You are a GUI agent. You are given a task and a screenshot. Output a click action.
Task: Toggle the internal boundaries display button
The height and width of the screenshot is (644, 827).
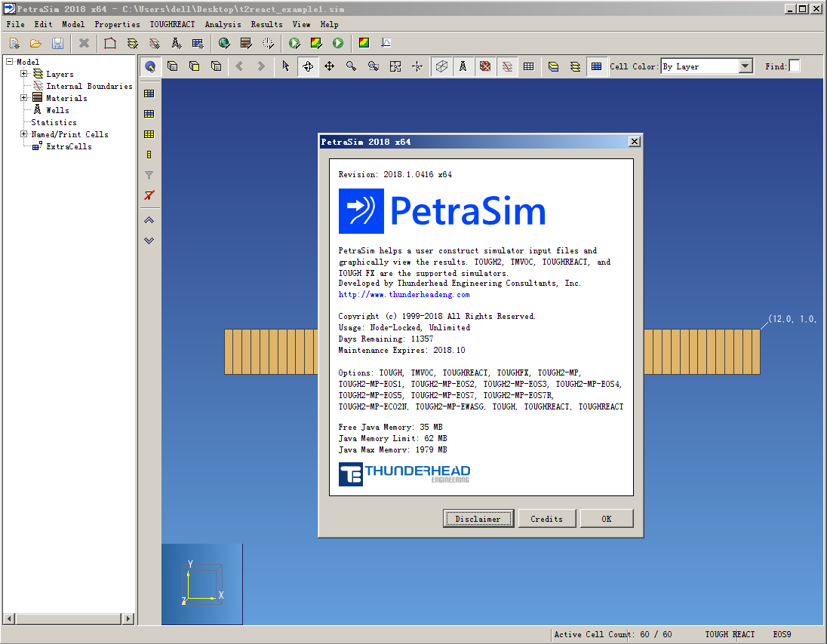coord(507,66)
